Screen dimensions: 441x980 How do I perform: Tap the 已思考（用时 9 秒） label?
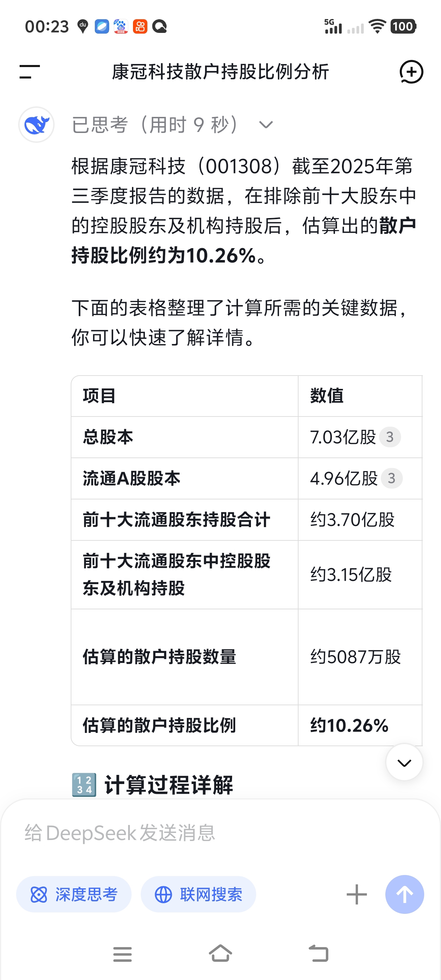click(155, 125)
